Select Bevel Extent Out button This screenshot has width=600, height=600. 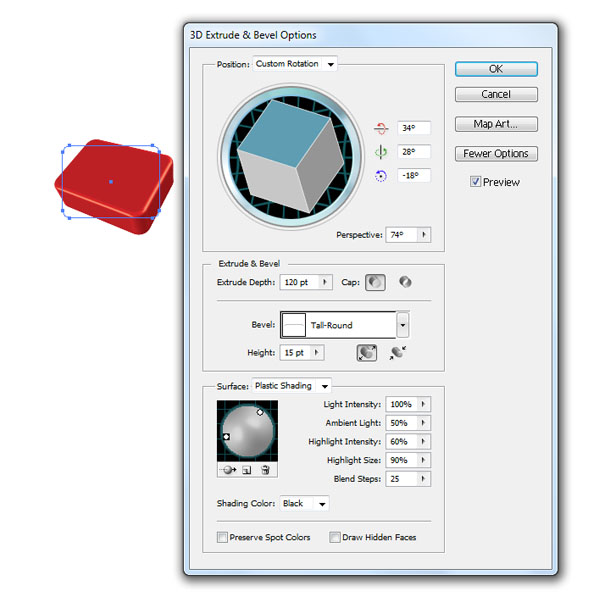click(367, 353)
